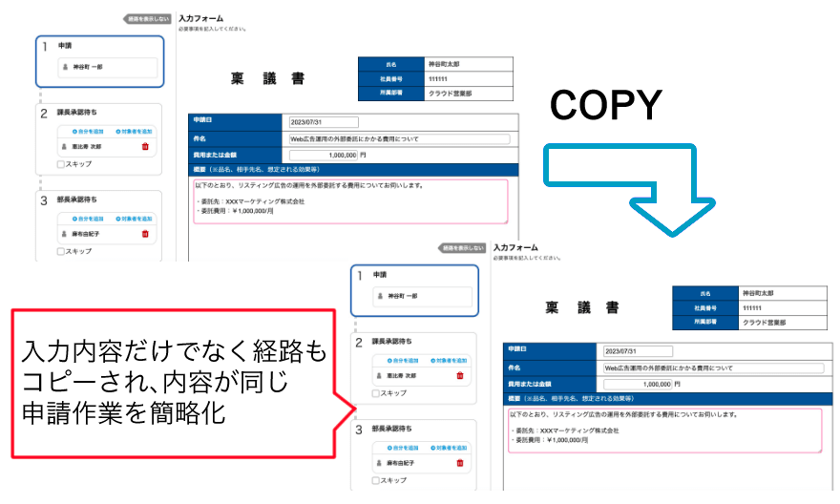Click 111111 employee number in lower-right form

pos(784,308)
